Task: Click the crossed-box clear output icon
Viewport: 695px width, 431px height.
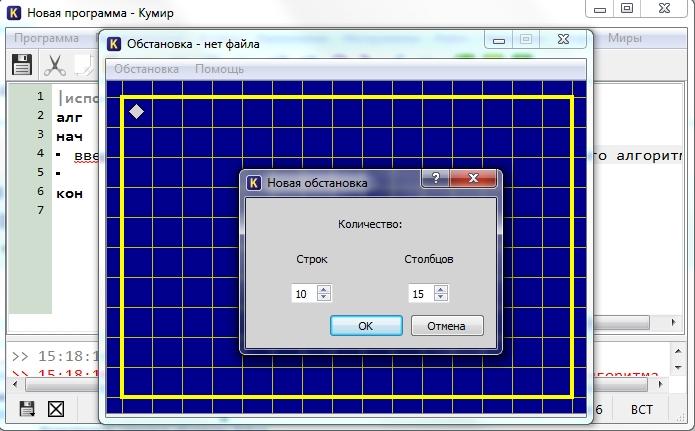Action: point(56,409)
